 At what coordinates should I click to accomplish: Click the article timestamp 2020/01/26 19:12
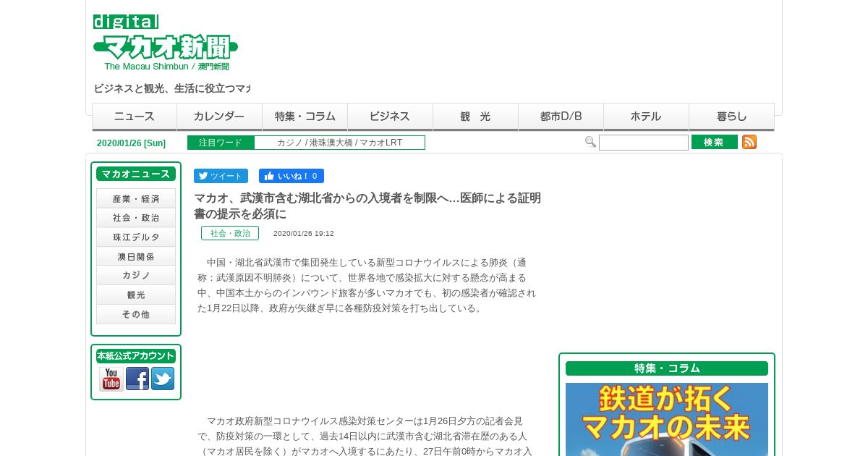tap(304, 234)
